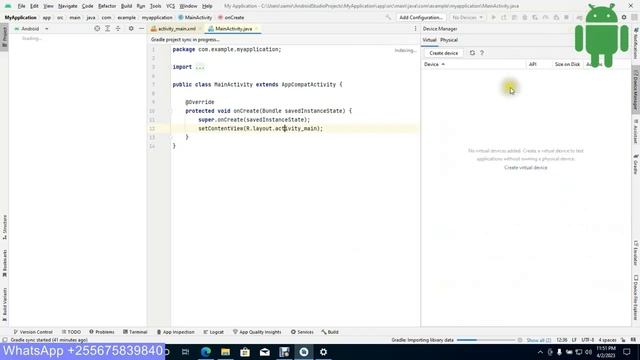Open the No Devices dropdown
The height and width of the screenshot is (360, 640).
(468, 18)
